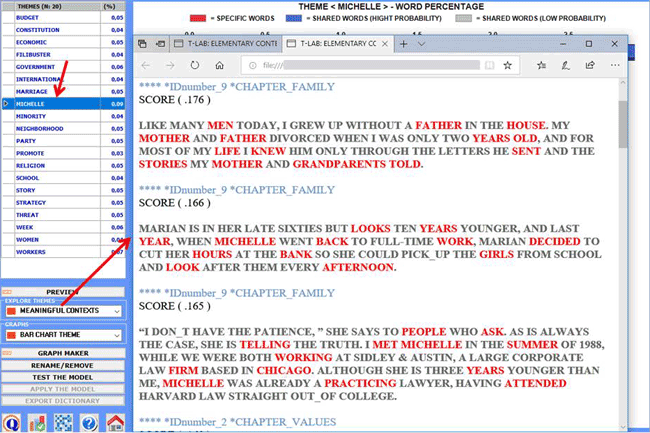Select the INTERNATIONAL theme row
The width and height of the screenshot is (650, 433).
[63, 79]
